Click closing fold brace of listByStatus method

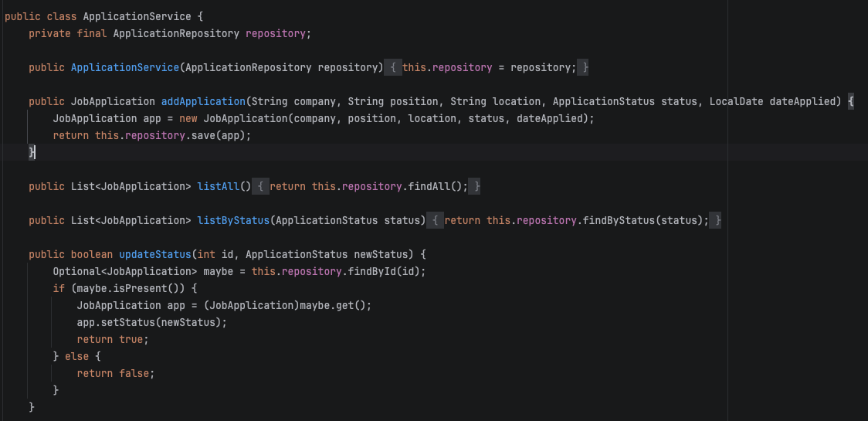pyautogui.click(x=717, y=220)
